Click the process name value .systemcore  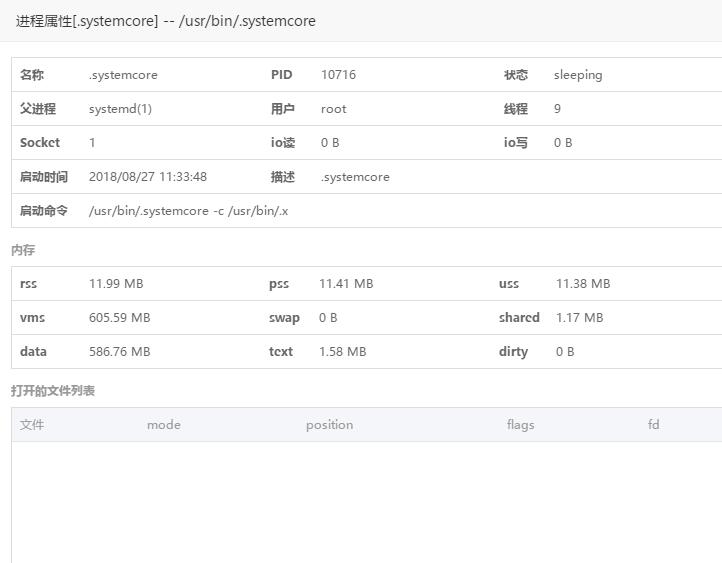[123, 75]
